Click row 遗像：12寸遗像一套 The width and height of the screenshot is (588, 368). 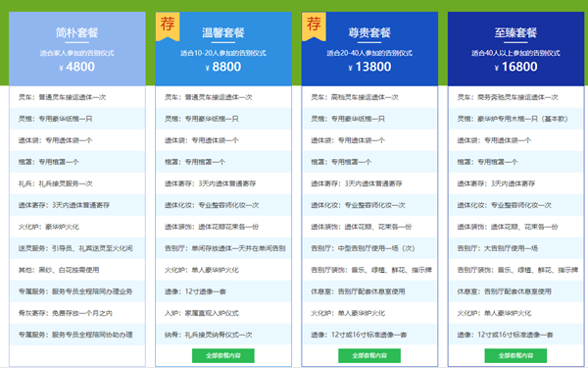223,291
